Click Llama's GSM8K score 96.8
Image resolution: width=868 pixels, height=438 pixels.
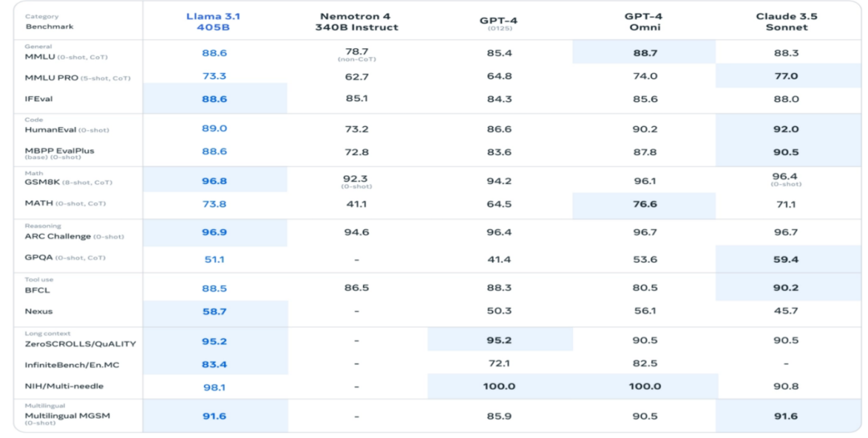[215, 181]
